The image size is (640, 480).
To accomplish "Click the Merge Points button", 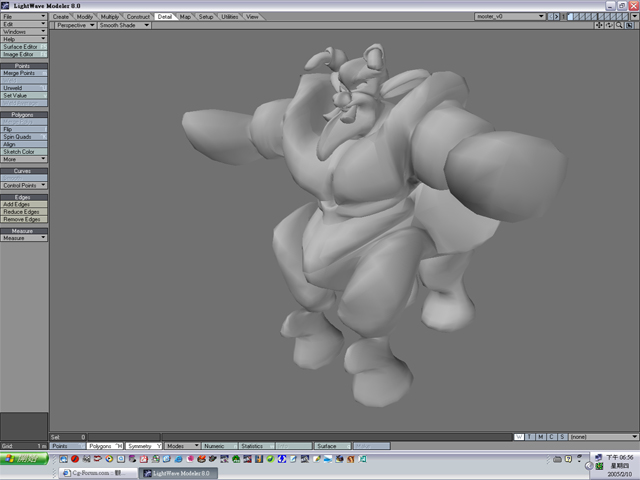I will point(24,73).
